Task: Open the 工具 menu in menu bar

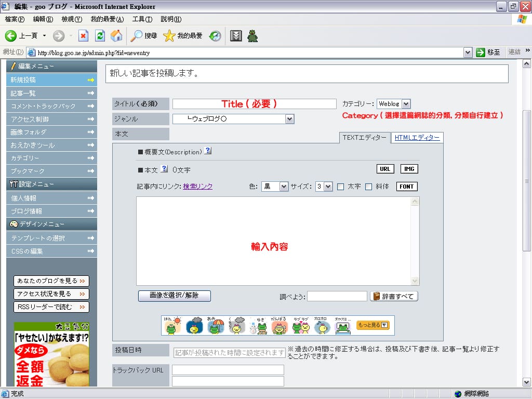Action: tap(142, 19)
